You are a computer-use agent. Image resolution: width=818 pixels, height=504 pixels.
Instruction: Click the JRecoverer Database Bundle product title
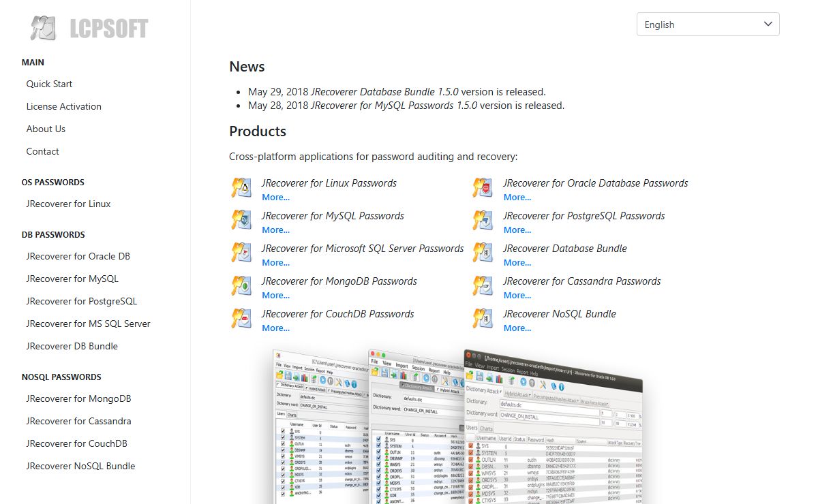565,249
